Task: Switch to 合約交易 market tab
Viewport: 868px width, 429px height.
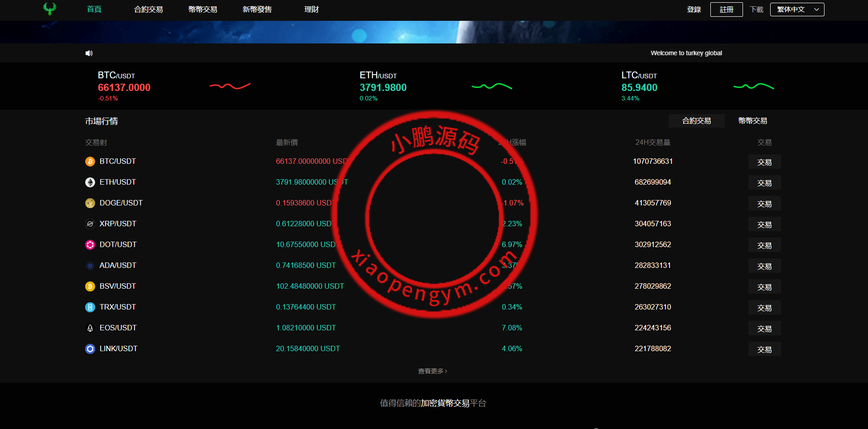Action: pyautogui.click(x=696, y=121)
